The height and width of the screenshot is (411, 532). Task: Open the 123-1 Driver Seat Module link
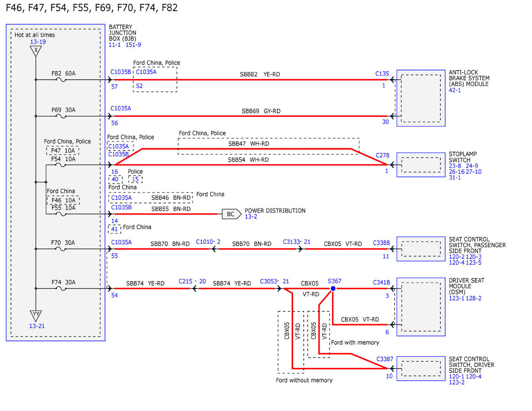pos(456,298)
